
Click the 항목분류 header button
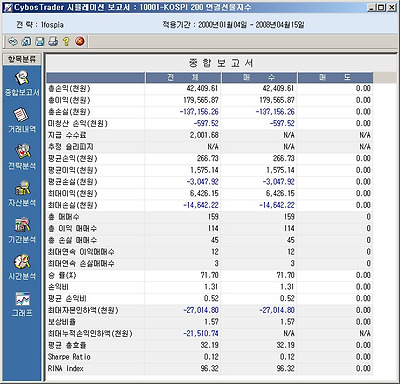click(x=22, y=59)
